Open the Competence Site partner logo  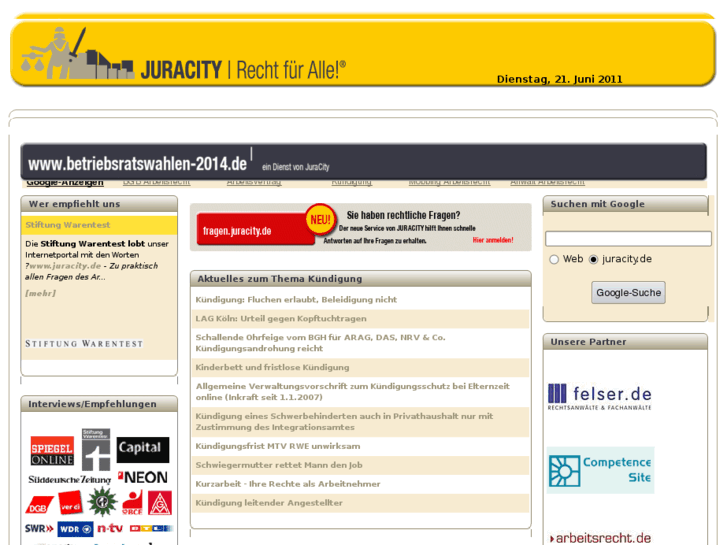click(x=600, y=470)
